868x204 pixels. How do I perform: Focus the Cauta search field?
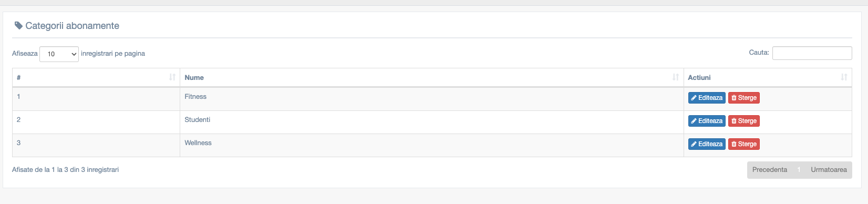pyautogui.click(x=812, y=53)
